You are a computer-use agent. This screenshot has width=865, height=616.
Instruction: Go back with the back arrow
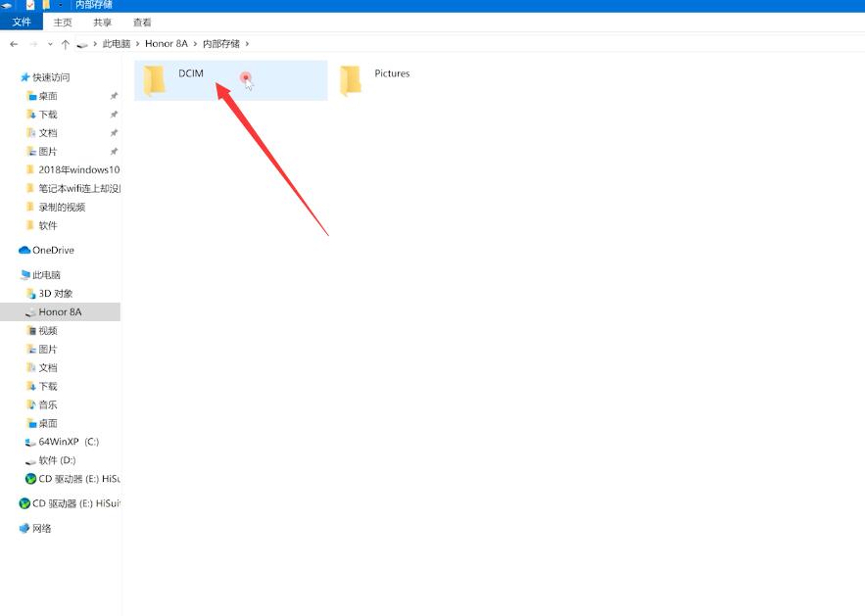(x=14, y=44)
